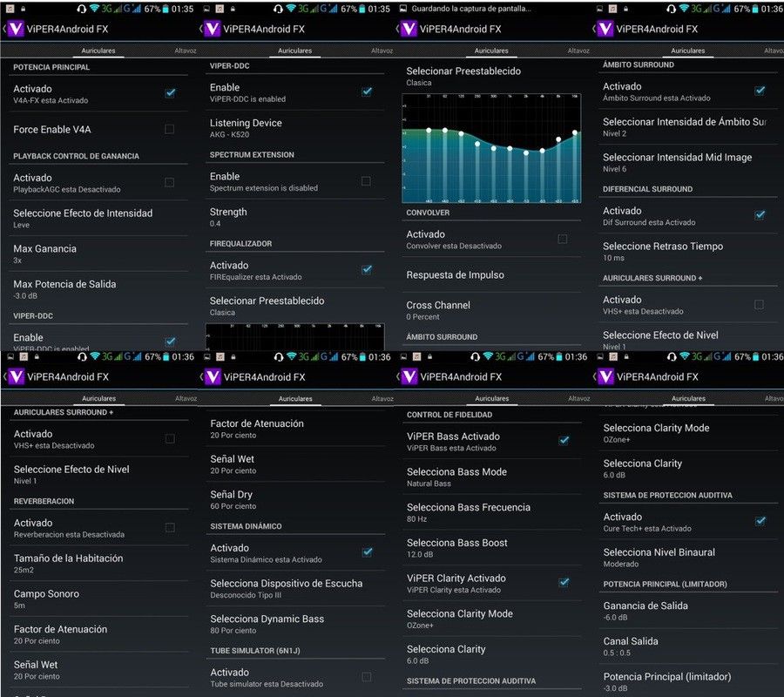Tap ViPER logo on the REVERBERACION screen

pyautogui.click(x=16, y=376)
